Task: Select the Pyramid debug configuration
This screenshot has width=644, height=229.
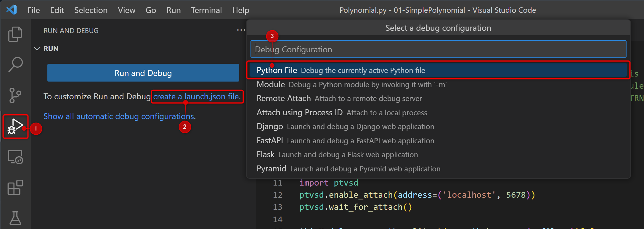Action: pyautogui.click(x=438, y=169)
